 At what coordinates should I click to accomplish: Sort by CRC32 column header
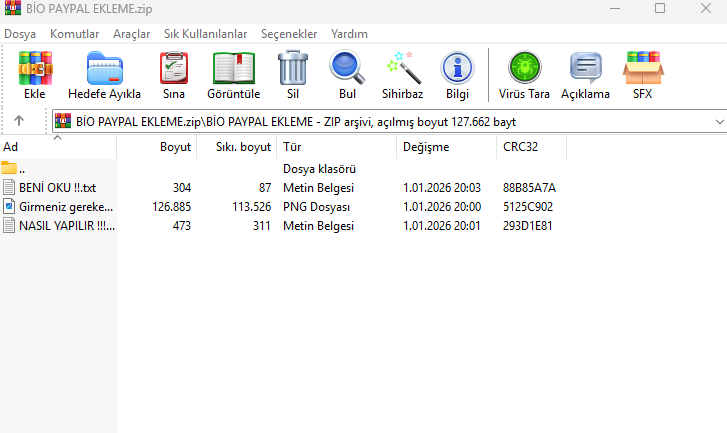click(531, 147)
